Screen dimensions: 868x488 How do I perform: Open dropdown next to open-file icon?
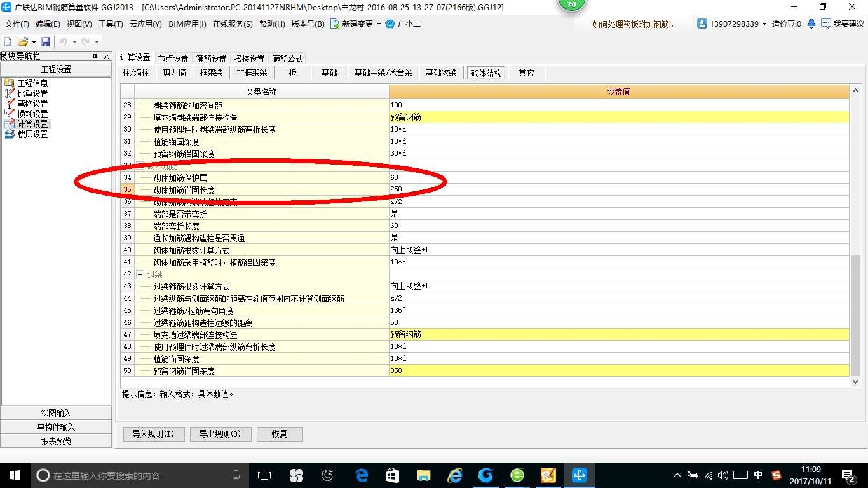pos(33,42)
